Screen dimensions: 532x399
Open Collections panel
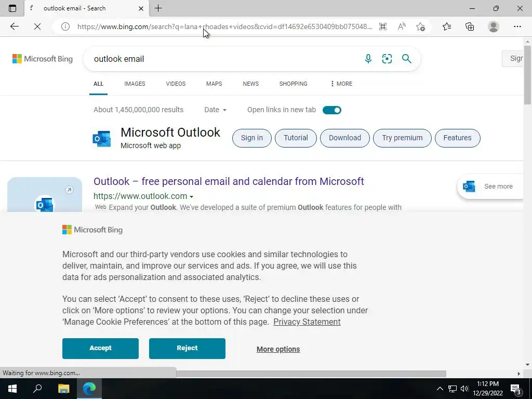click(x=470, y=26)
